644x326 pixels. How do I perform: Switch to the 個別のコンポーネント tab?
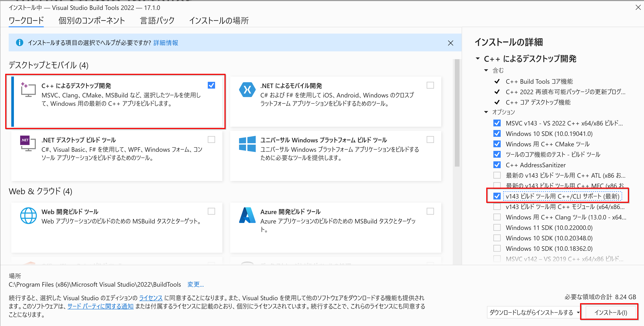(92, 21)
